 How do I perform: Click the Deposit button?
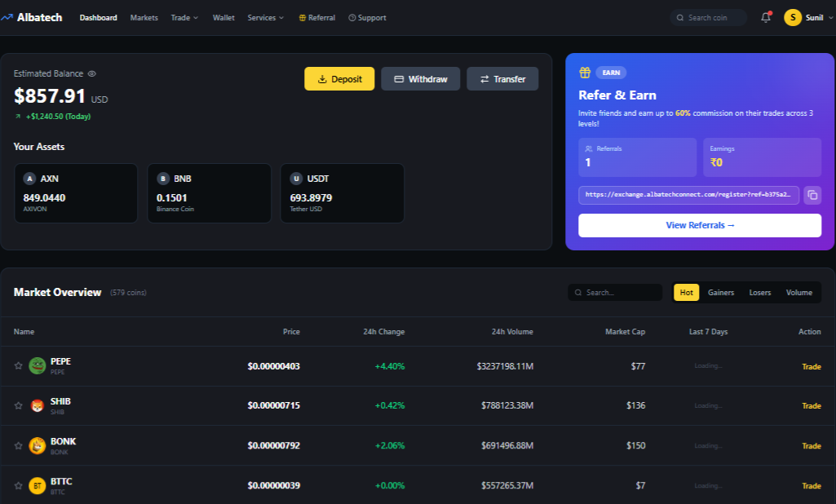[339, 79]
